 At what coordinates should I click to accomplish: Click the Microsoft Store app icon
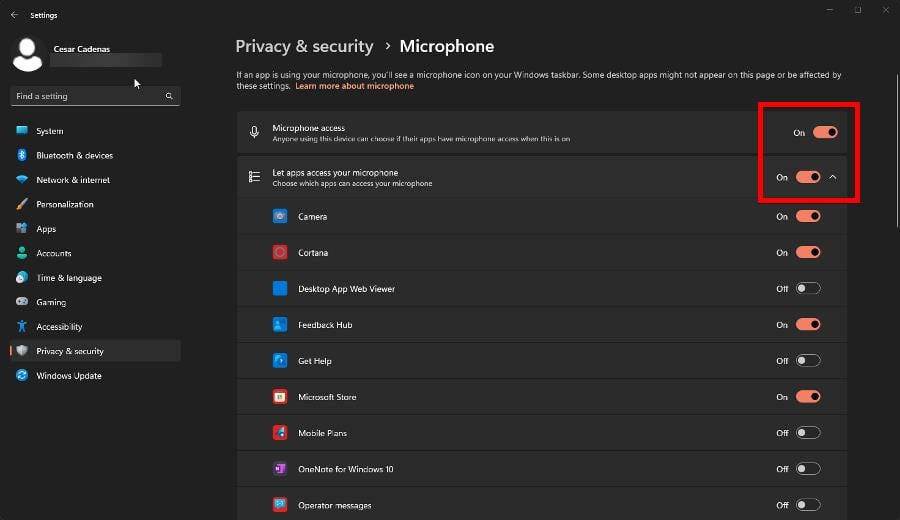pyautogui.click(x=280, y=397)
